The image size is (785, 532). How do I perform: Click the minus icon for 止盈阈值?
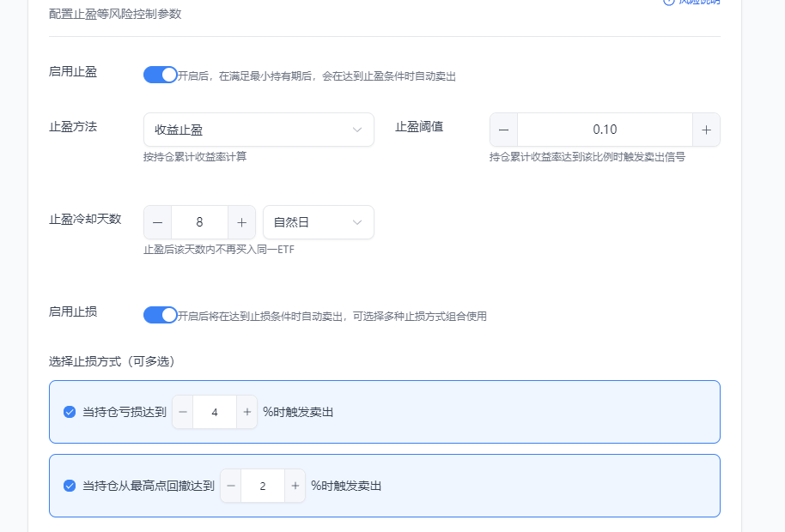[504, 130]
